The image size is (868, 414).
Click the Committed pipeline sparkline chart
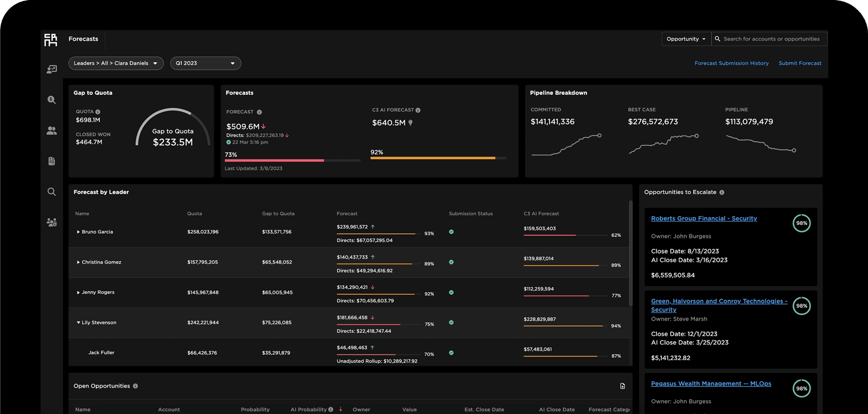pyautogui.click(x=566, y=145)
